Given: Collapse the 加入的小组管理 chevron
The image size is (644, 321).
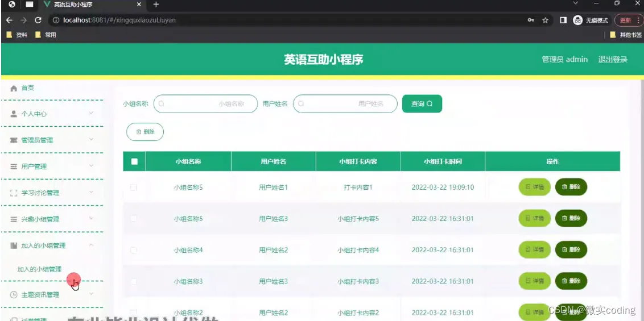Looking at the screenshot, I should pyautogui.click(x=91, y=245).
